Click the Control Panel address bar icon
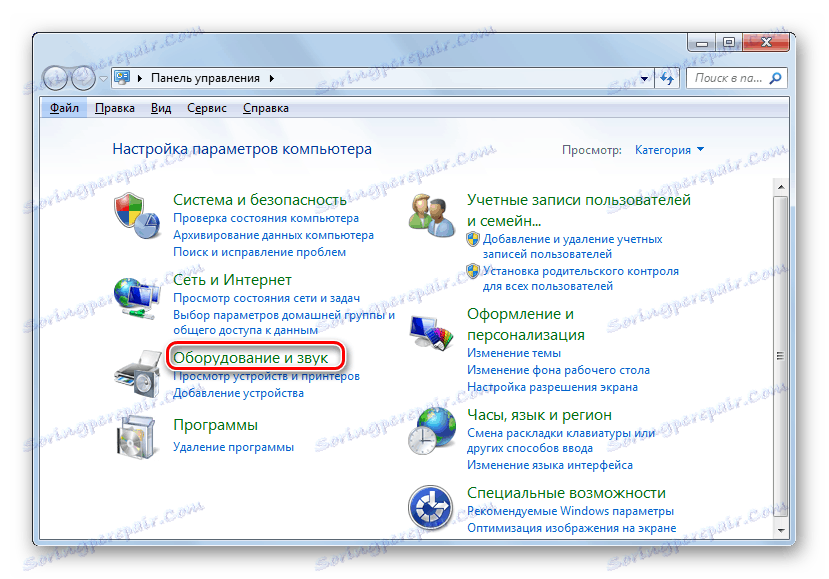Viewport: 829px width, 579px height. pyautogui.click(x=122, y=78)
